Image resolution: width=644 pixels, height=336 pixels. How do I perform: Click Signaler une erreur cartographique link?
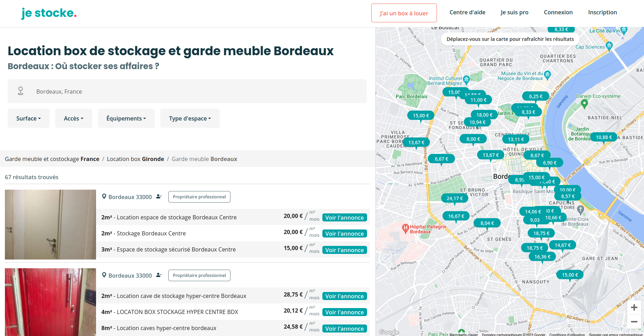tap(616, 334)
